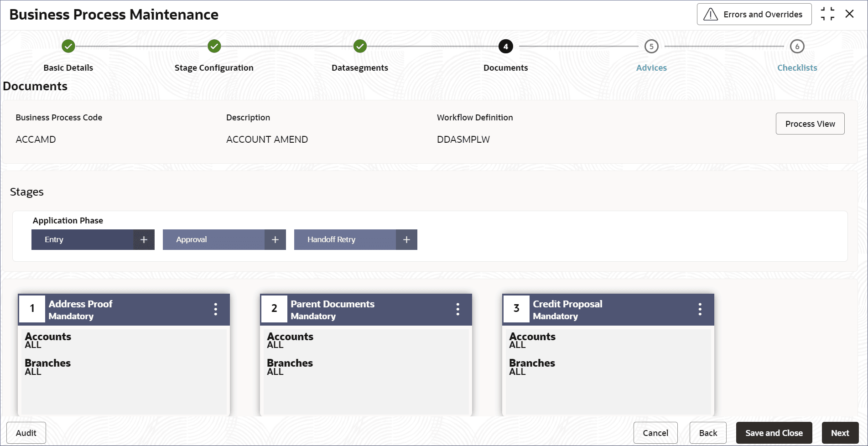Click the Basic Details completed checkmark
868x446 pixels.
(x=68, y=47)
